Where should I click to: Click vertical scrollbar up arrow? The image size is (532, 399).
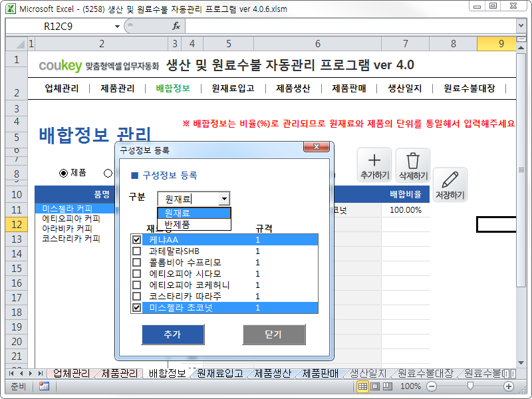point(521,48)
